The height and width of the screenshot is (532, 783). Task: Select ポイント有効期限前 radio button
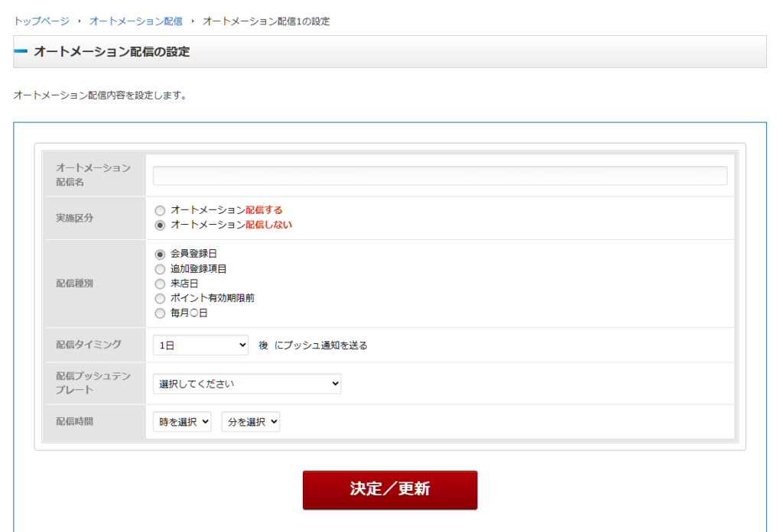click(160, 298)
